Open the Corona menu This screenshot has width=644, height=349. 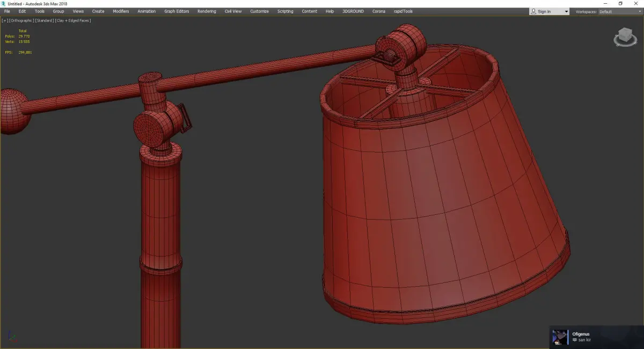point(379,11)
